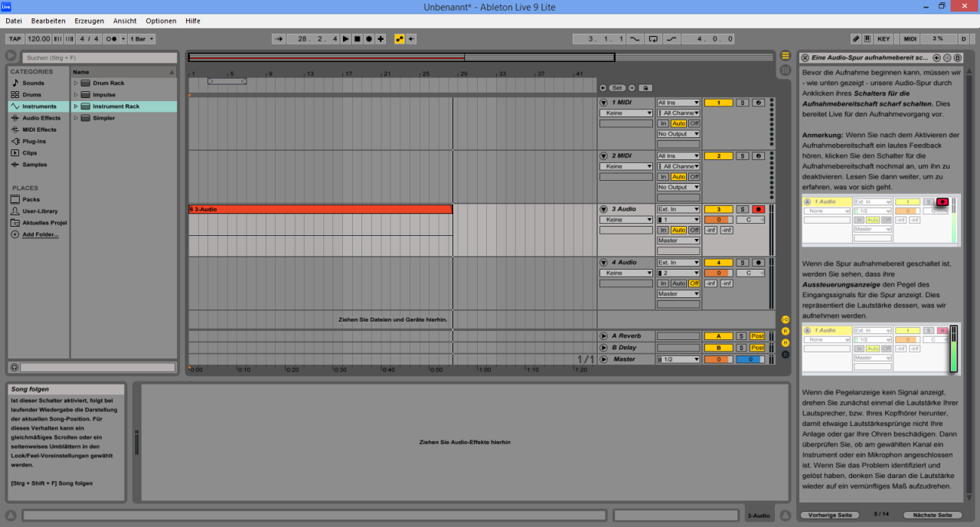Select Plug-Ins category

click(x=34, y=141)
